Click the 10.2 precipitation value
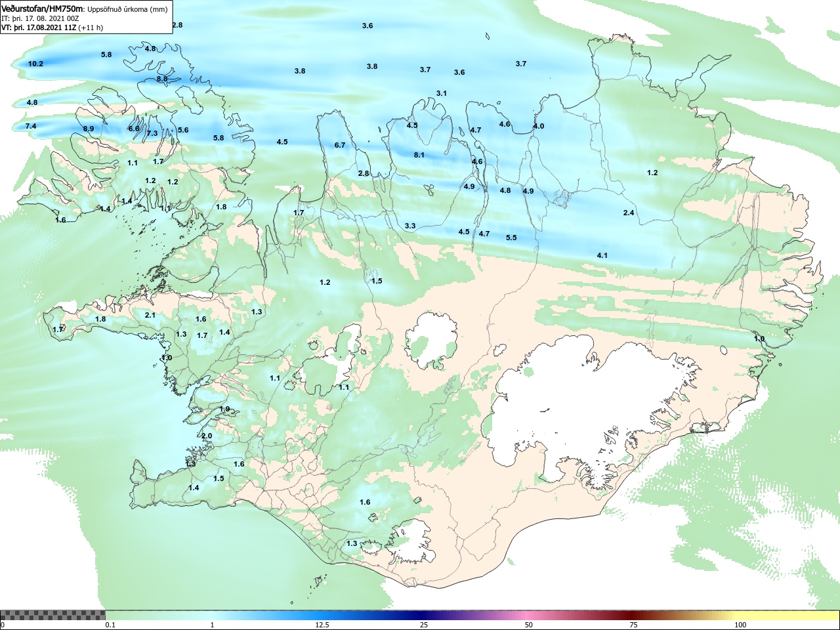Viewport: 840px width, 630px height. click(x=35, y=64)
